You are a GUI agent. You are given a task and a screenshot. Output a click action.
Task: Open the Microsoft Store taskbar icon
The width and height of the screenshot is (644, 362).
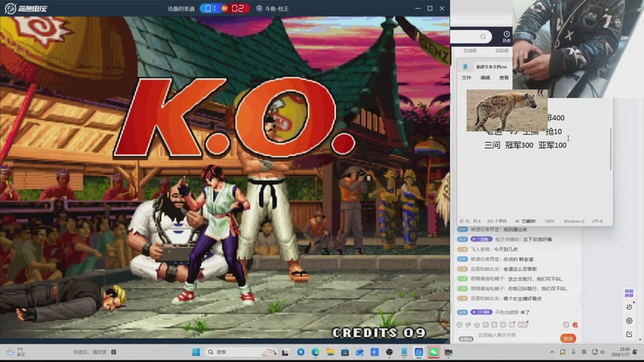click(x=345, y=352)
